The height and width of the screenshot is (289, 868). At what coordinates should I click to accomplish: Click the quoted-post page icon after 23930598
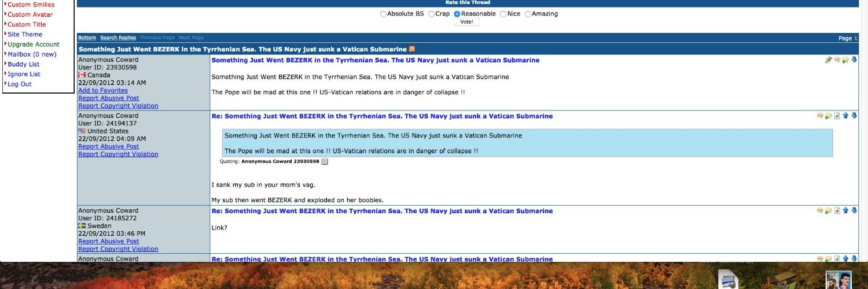(x=325, y=162)
